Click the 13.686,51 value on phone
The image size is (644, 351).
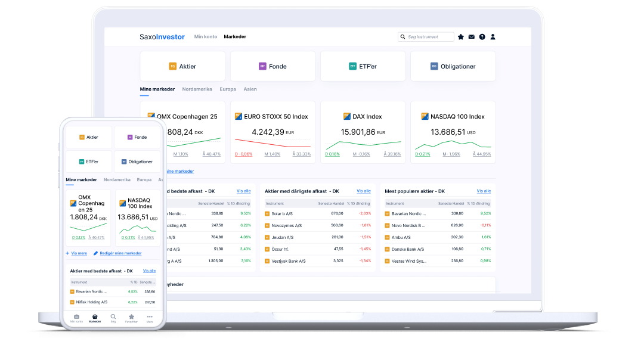[x=133, y=217]
